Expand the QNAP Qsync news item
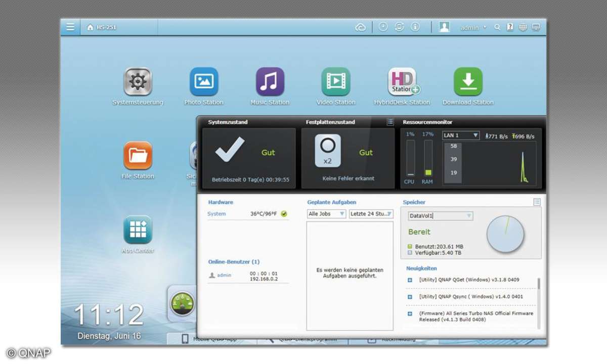Screen dimensions: 607x364 coord(410,297)
